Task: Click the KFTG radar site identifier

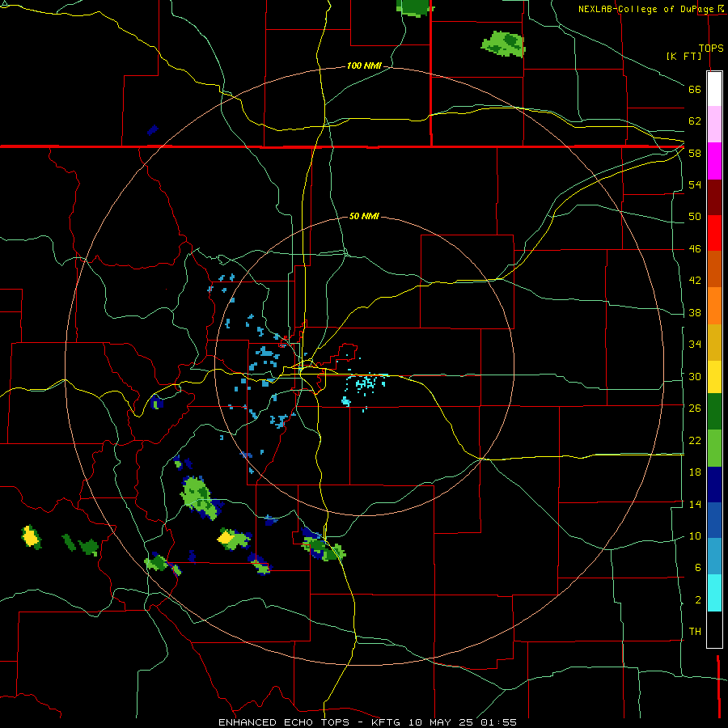Action: pos(386,722)
